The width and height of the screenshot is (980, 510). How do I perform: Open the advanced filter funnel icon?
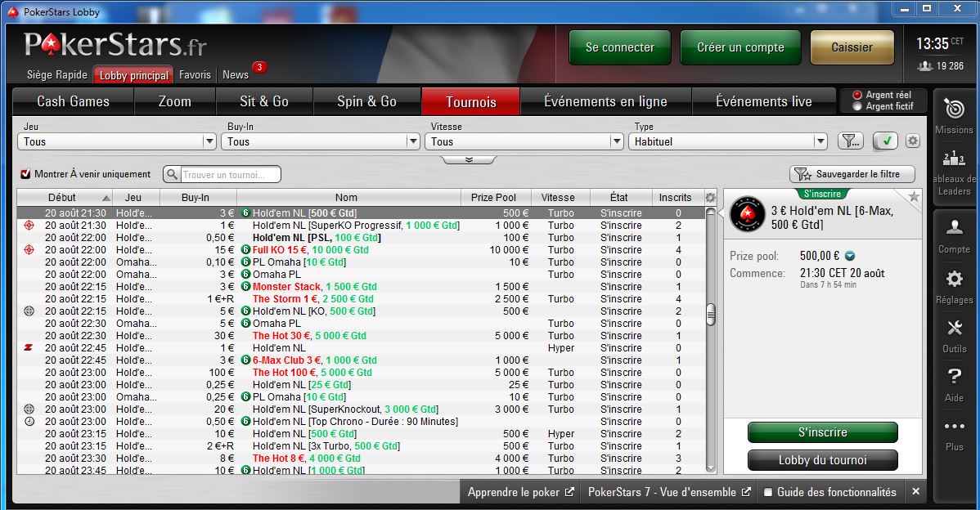pos(850,141)
